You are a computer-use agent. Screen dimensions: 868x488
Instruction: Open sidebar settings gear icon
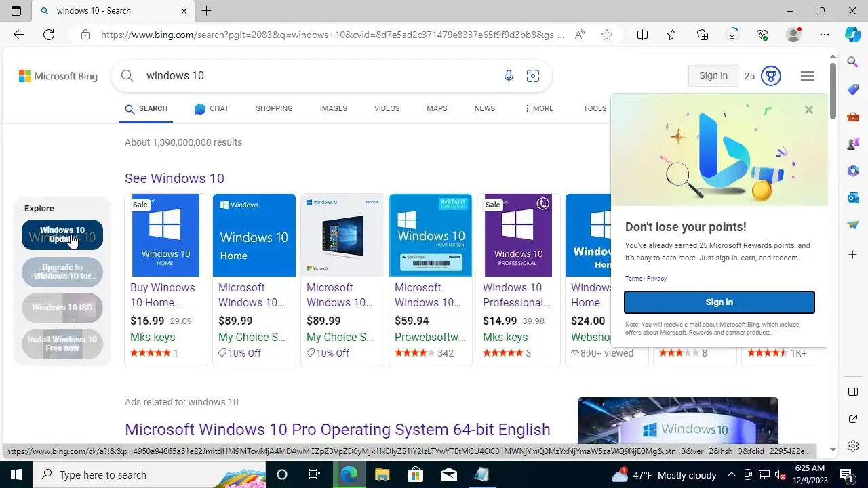pos(853,446)
